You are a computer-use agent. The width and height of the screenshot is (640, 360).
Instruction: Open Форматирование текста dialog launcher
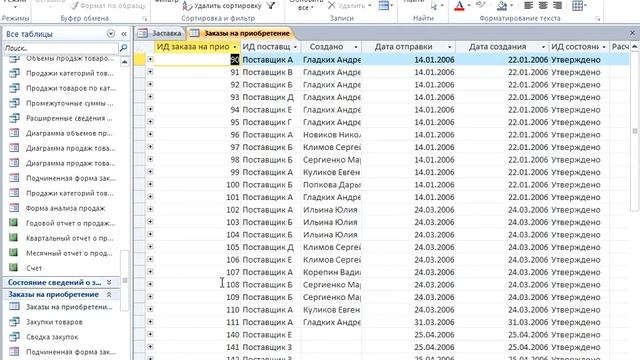(x=598, y=19)
